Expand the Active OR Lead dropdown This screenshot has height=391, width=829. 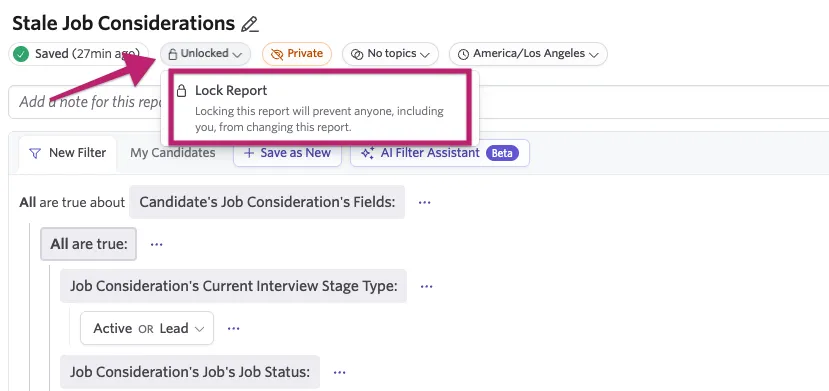(147, 328)
